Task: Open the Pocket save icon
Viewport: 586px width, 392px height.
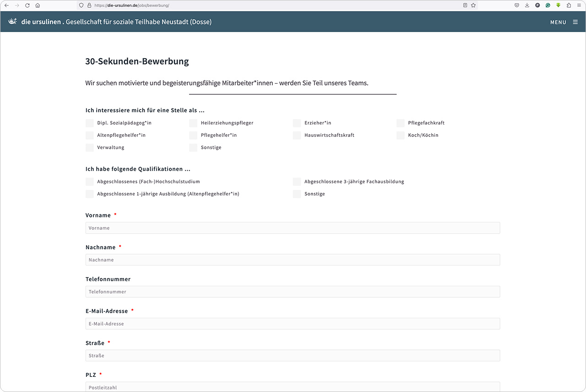Action: click(517, 5)
